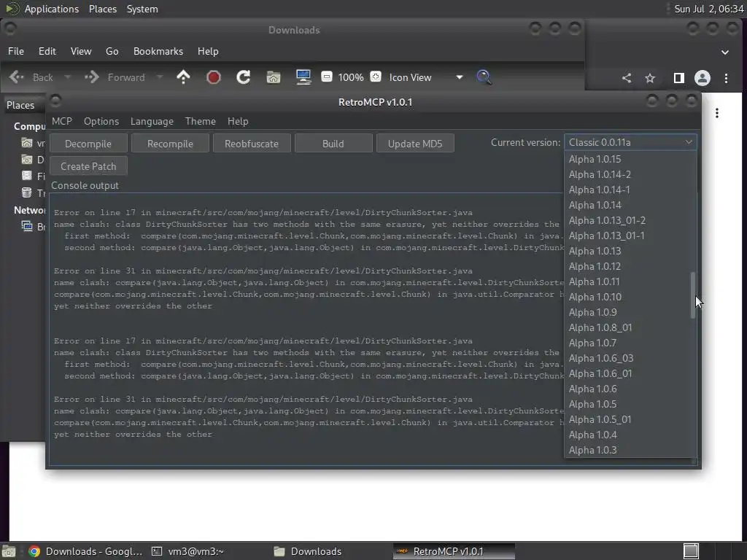Screen dimensions: 747x560
Task: Click Chrome share icon
Action: point(627,78)
